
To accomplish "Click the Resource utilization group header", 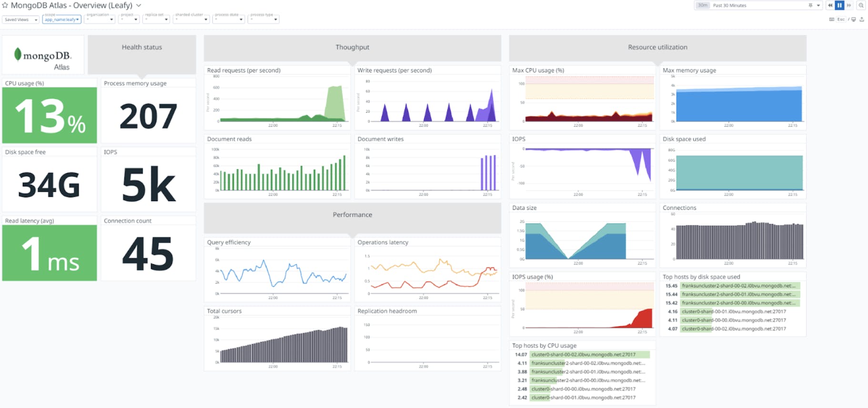I will click(657, 47).
